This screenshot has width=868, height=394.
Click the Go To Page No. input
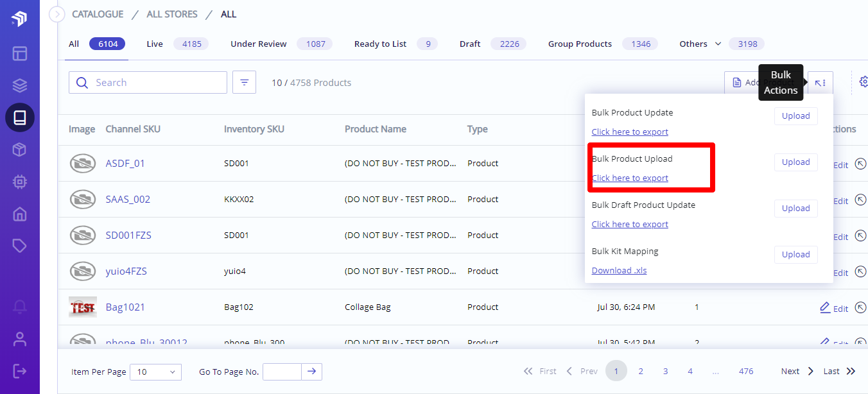(x=282, y=372)
